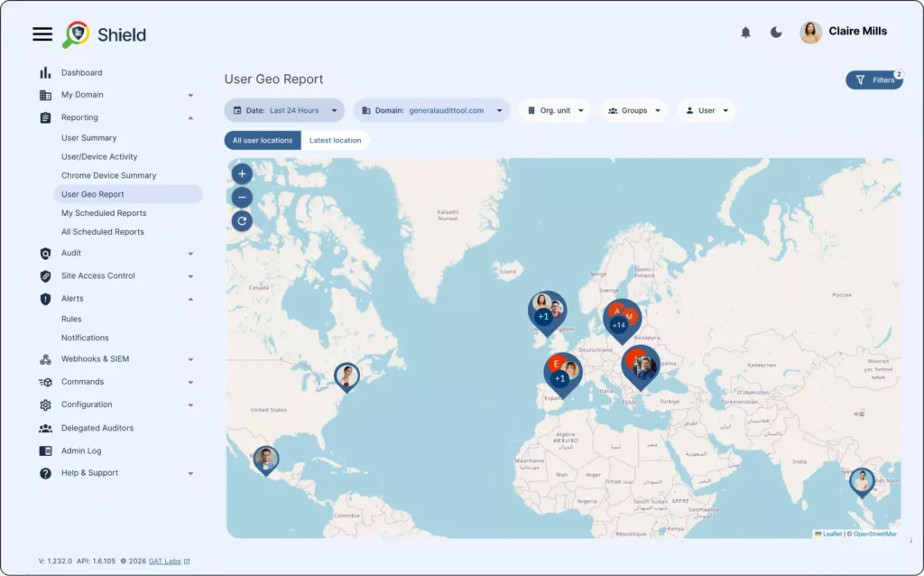Open the hamburger navigation menu

point(42,33)
